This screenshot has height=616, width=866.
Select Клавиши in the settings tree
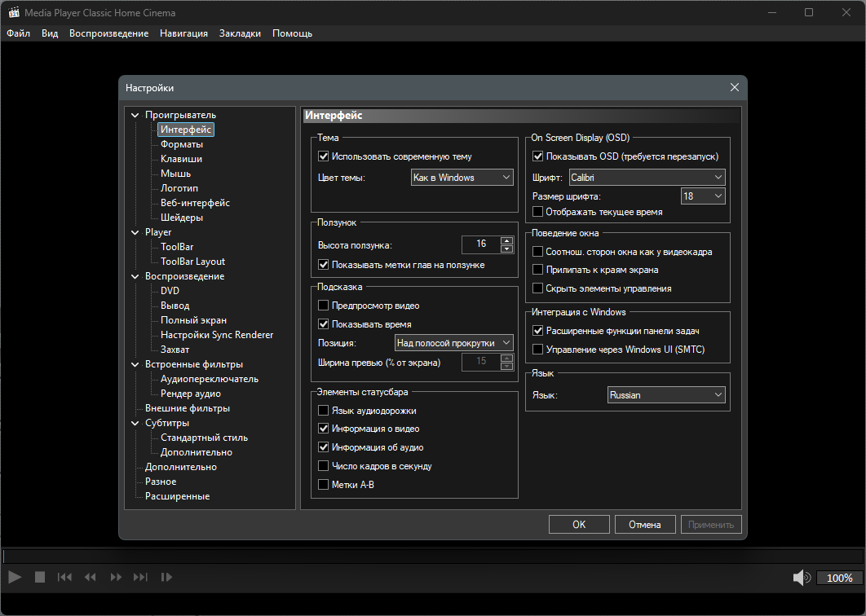[x=181, y=159]
